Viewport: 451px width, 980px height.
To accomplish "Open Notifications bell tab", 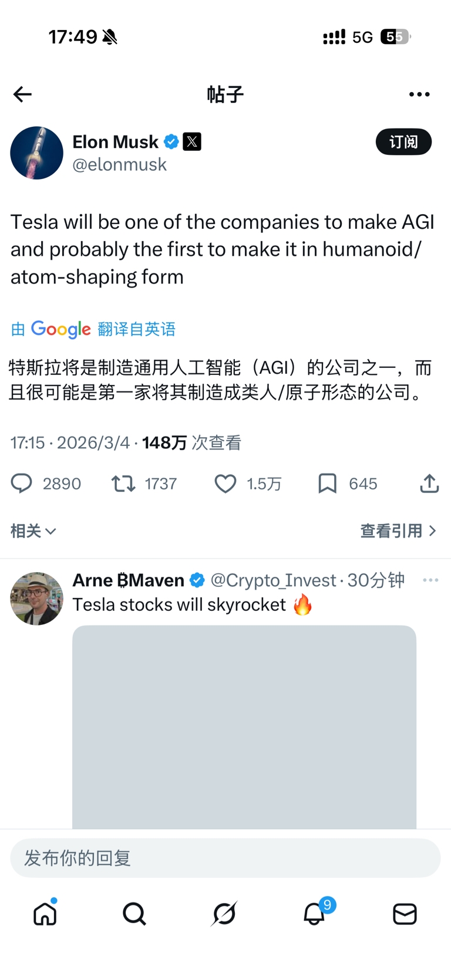I will click(x=314, y=914).
